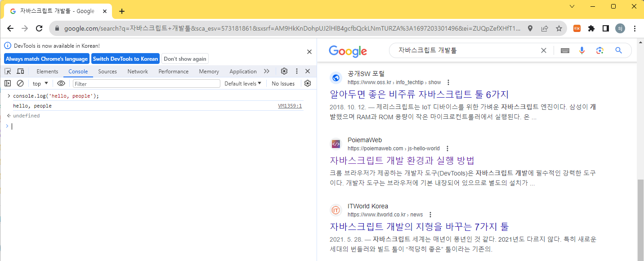Viewport: 644px width, 261px height.
Task: Clear the console with the clear icon
Action: [20, 83]
